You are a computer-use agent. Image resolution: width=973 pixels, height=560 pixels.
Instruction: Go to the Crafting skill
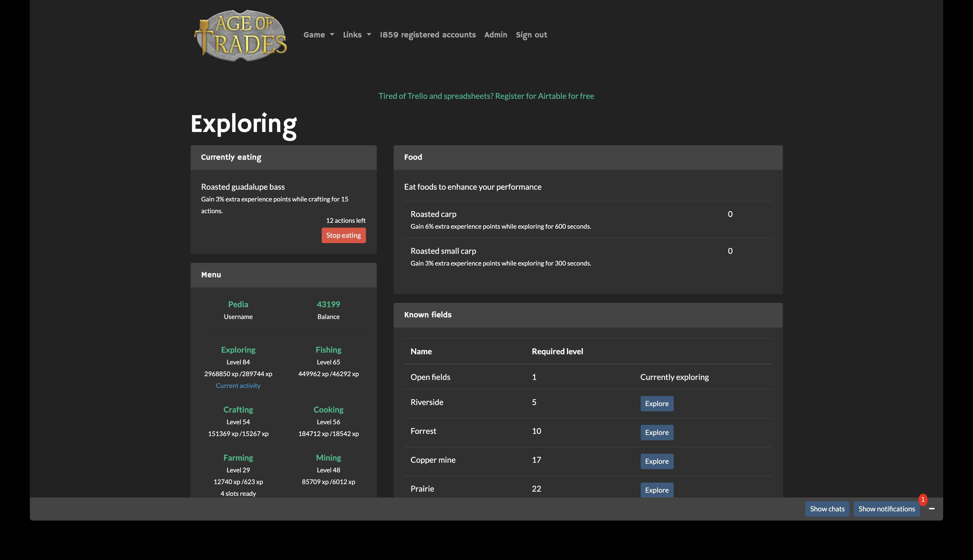(238, 409)
